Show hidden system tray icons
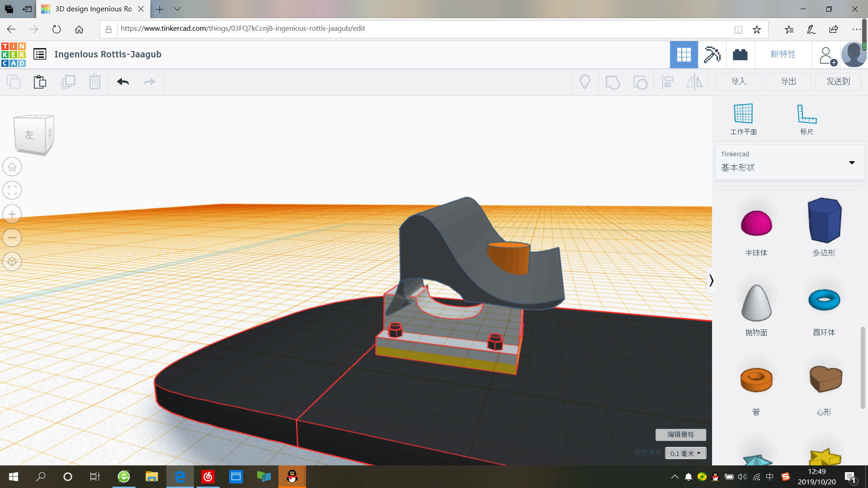 point(675,477)
